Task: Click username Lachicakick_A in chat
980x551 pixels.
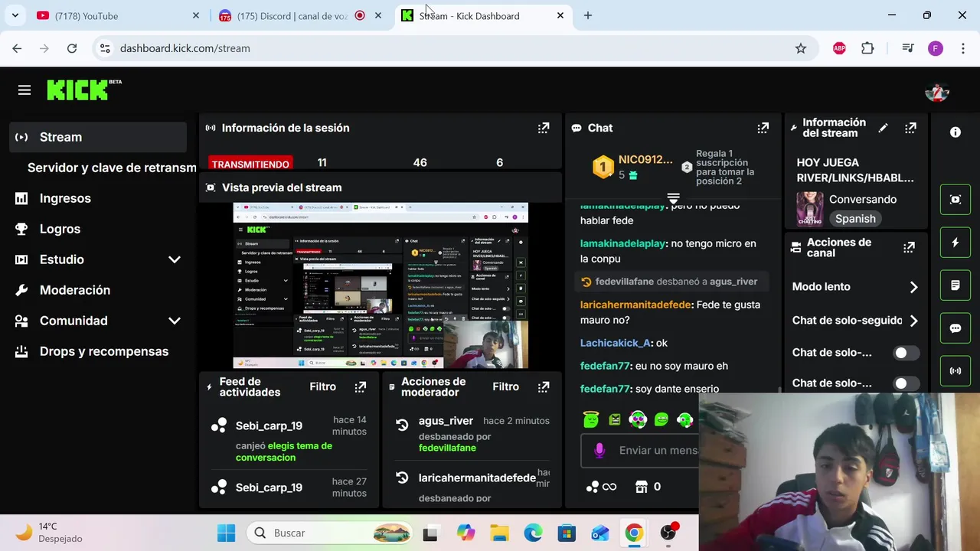Action: [616, 343]
